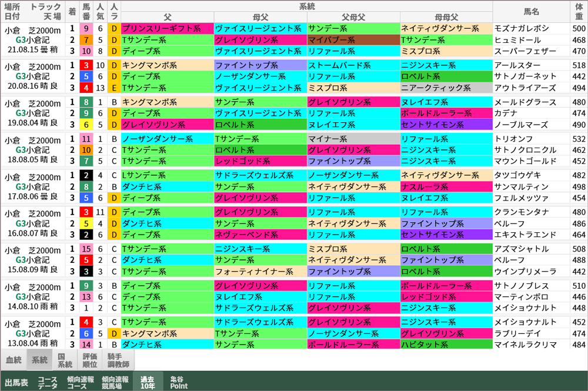Click horse name ラブリーデイ
Screen dimensions: 588x391
517,333
